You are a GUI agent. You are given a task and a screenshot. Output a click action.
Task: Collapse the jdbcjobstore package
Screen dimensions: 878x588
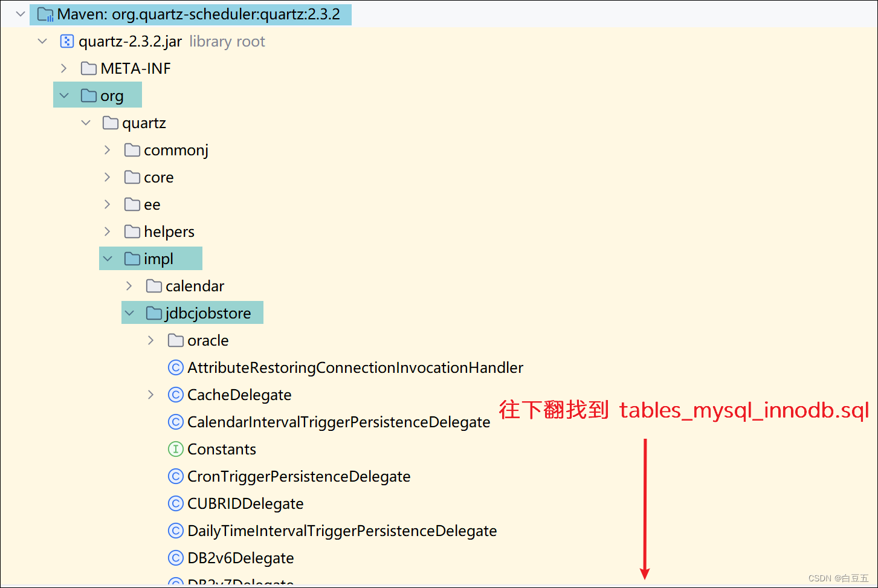[x=129, y=313]
